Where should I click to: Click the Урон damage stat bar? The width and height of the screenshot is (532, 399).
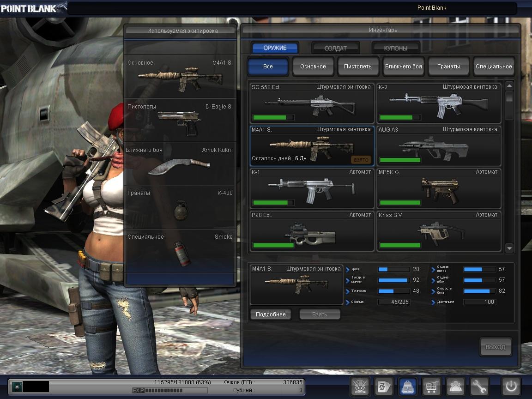pos(393,269)
